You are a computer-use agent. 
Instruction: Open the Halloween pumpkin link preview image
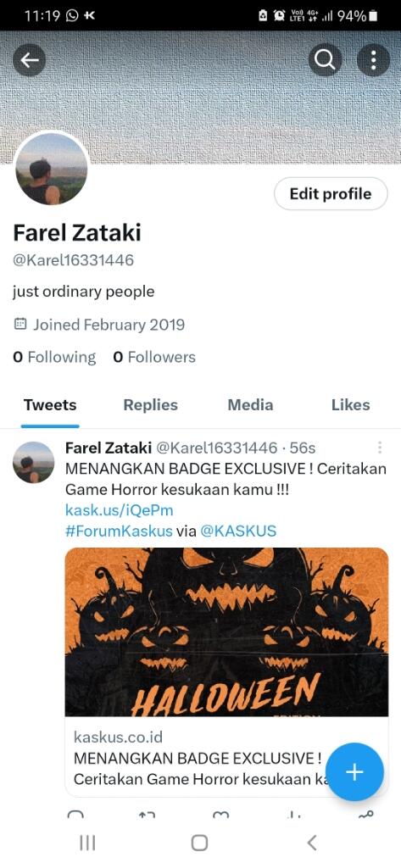click(x=226, y=632)
